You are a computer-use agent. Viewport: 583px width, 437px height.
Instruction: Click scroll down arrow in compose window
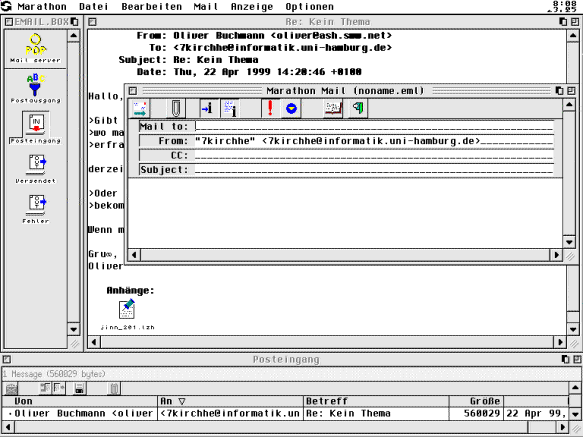pyautogui.click(x=569, y=242)
